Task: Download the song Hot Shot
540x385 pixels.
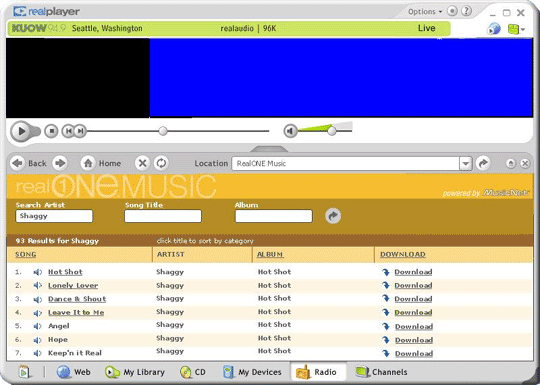Action: (413, 272)
